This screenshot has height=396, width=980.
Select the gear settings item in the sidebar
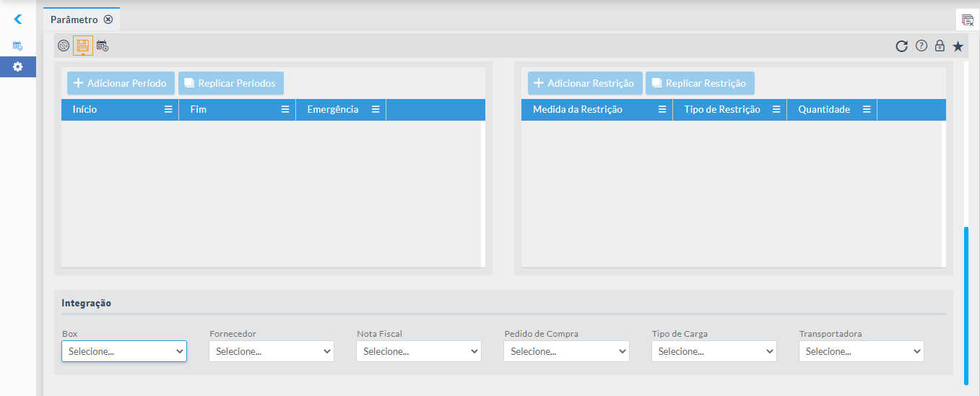click(x=18, y=66)
